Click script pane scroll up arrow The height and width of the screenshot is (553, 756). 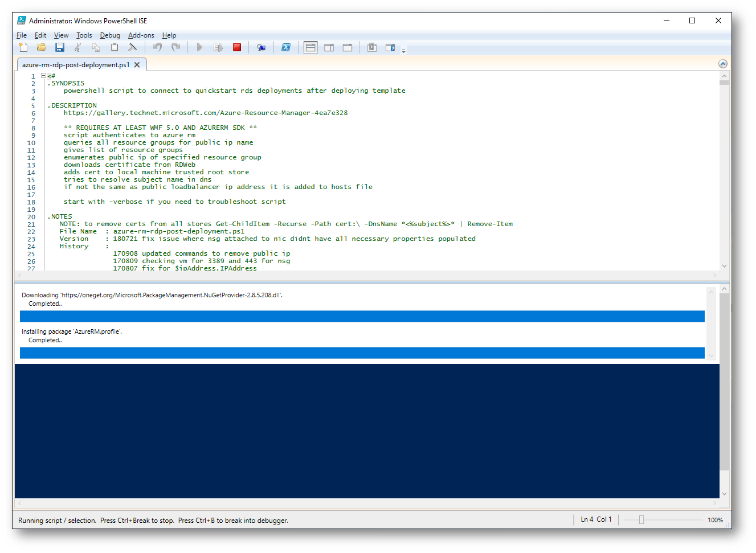click(x=724, y=76)
